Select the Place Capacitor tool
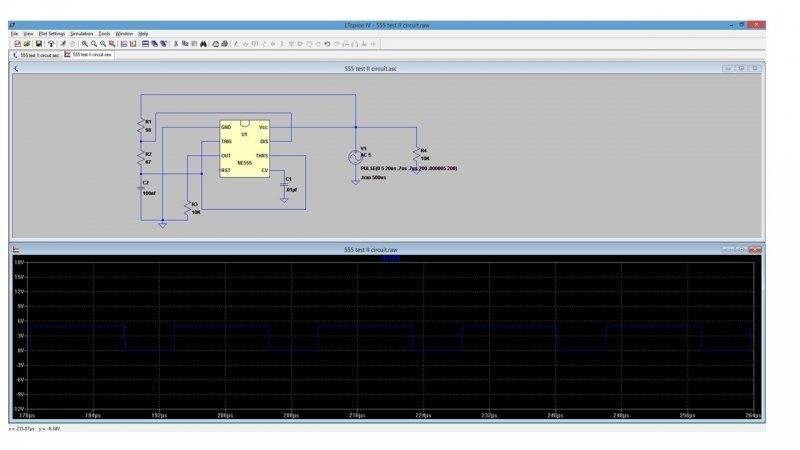The image size is (800, 450). pyautogui.click(x=273, y=44)
